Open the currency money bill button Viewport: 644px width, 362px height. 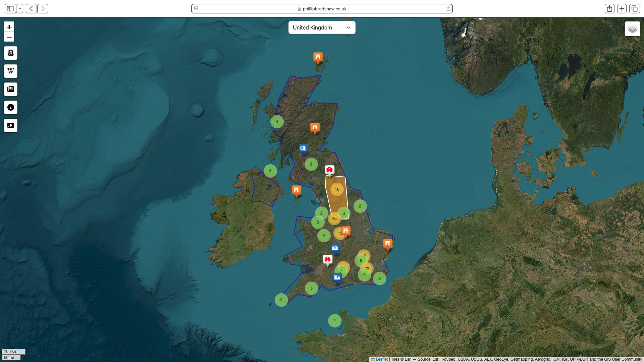point(11,125)
